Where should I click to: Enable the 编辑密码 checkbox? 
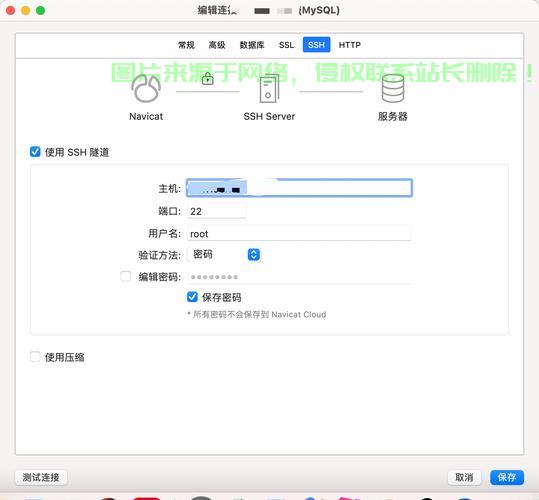[125, 276]
